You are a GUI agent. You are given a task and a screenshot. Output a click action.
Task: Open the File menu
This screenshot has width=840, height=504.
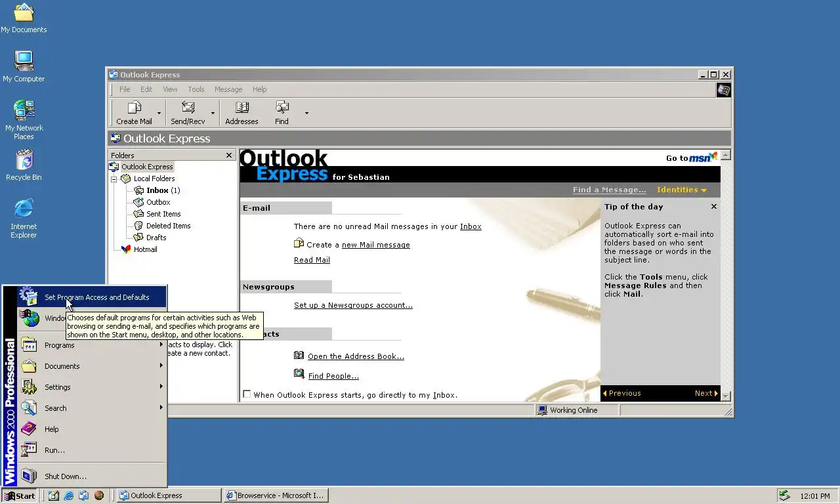125,89
